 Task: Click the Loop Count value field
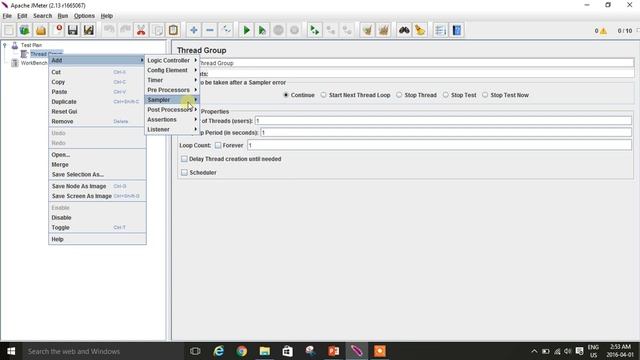click(x=439, y=145)
